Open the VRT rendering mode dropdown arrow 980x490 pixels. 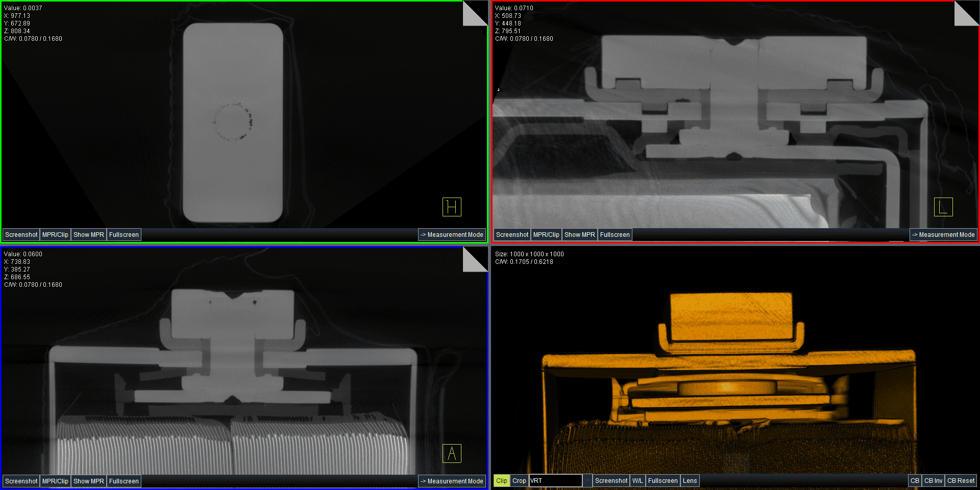click(587, 481)
